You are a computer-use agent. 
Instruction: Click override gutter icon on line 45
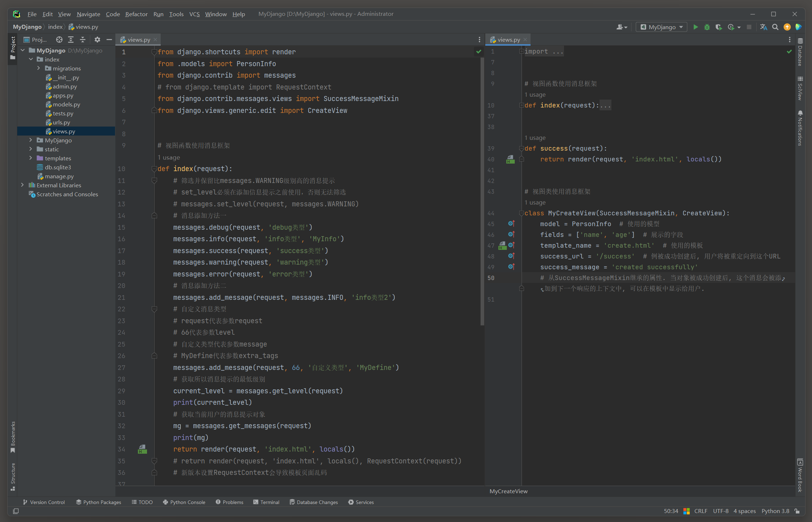511,224
